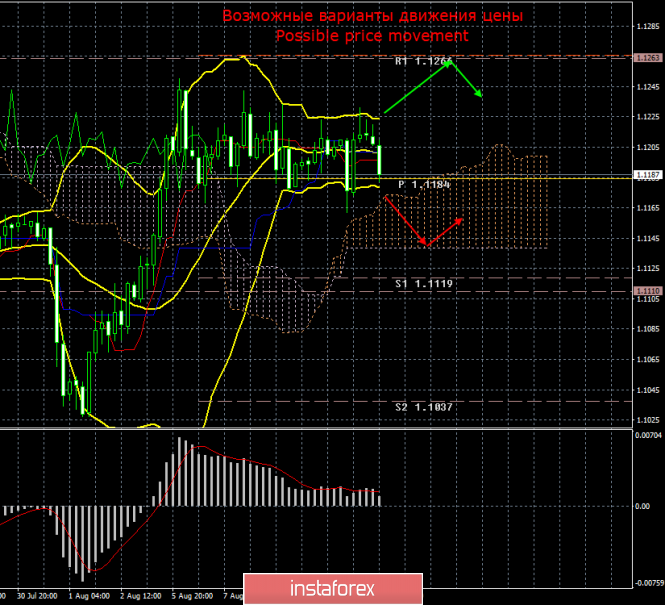The height and width of the screenshot is (605, 665).
Task: Click the green downward arrow near R1
Action: (468, 80)
